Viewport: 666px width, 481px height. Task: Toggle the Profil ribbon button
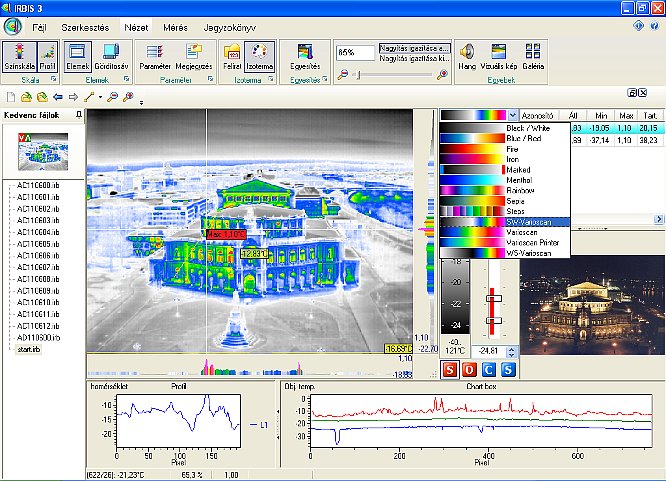[x=47, y=57]
